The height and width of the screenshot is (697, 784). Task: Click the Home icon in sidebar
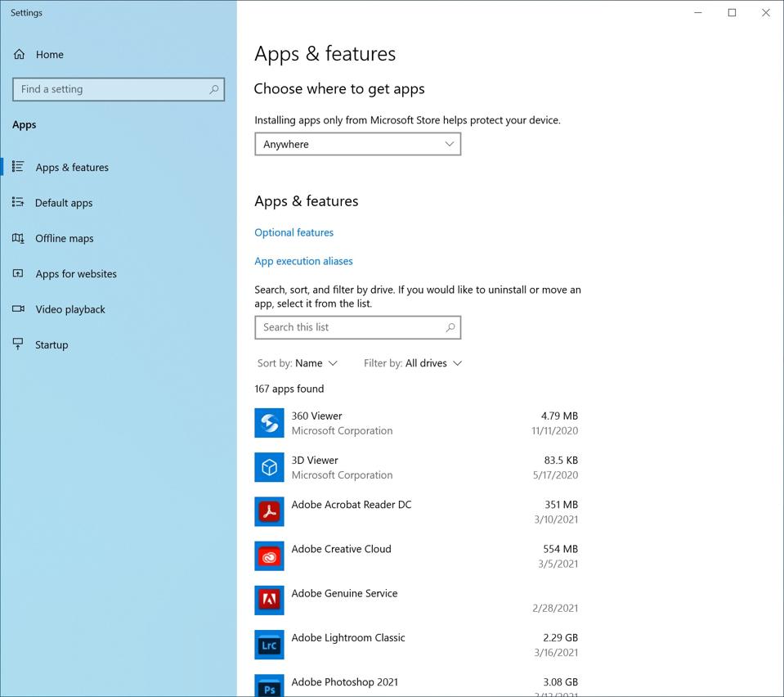20,55
